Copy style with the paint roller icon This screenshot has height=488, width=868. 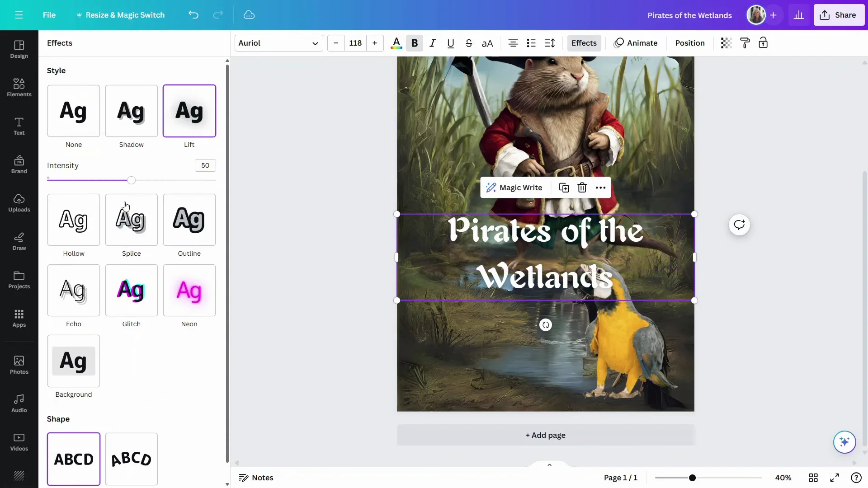coord(745,43)
